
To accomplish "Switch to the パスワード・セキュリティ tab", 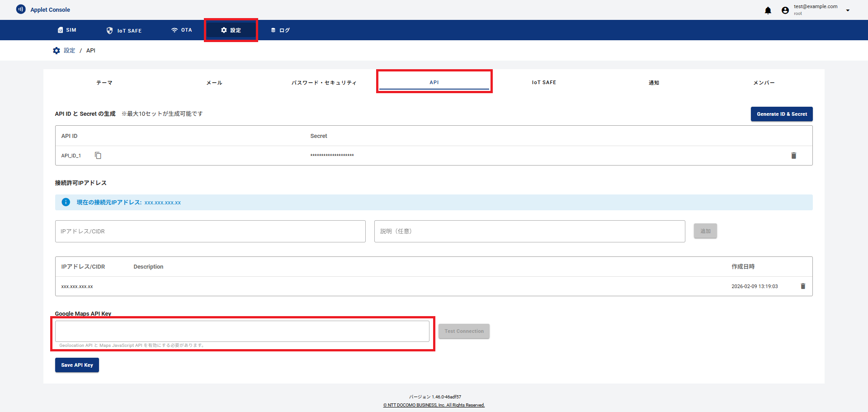I will click(324, 83).
